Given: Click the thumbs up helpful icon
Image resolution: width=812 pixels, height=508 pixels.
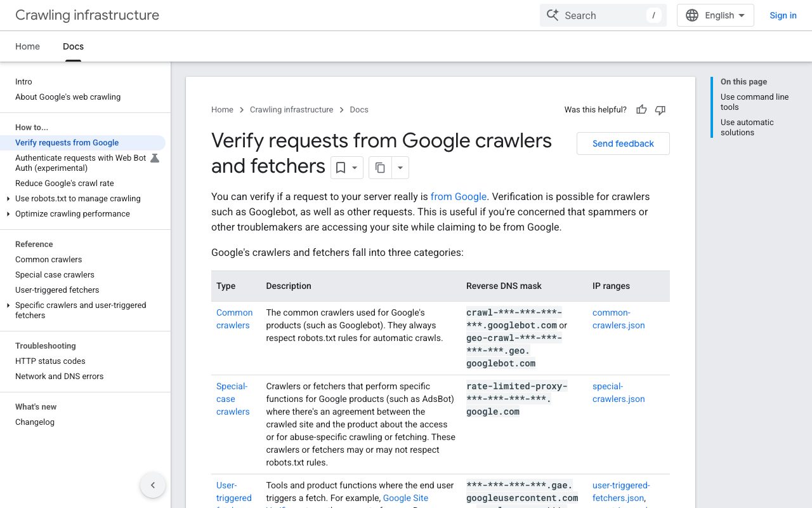Looking at the screenshot, I should click(641, 110).
